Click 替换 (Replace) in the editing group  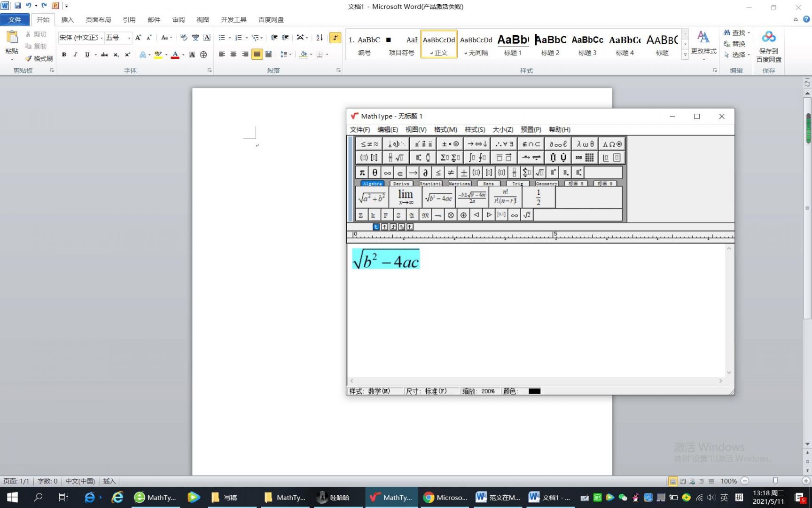[x=735, y=44]
